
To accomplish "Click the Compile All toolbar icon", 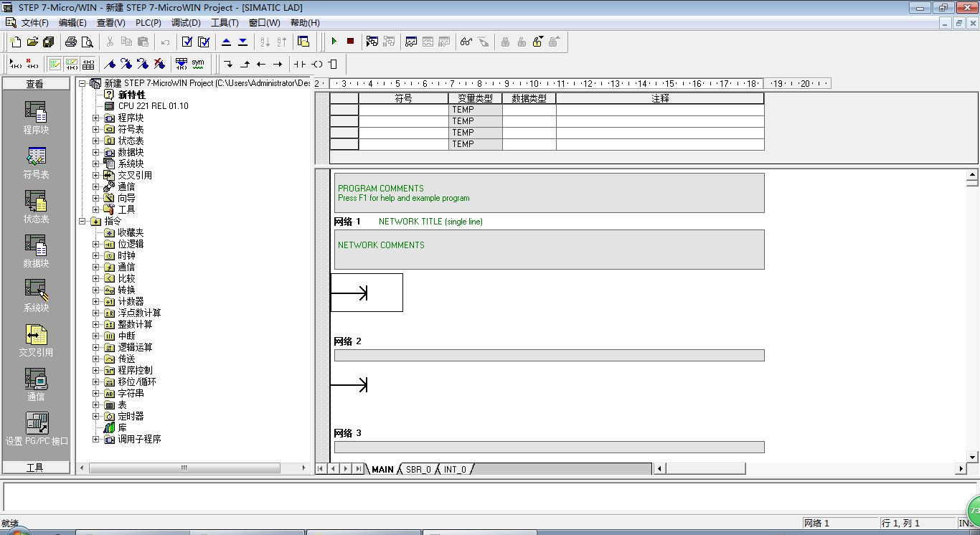I will 204,42.
